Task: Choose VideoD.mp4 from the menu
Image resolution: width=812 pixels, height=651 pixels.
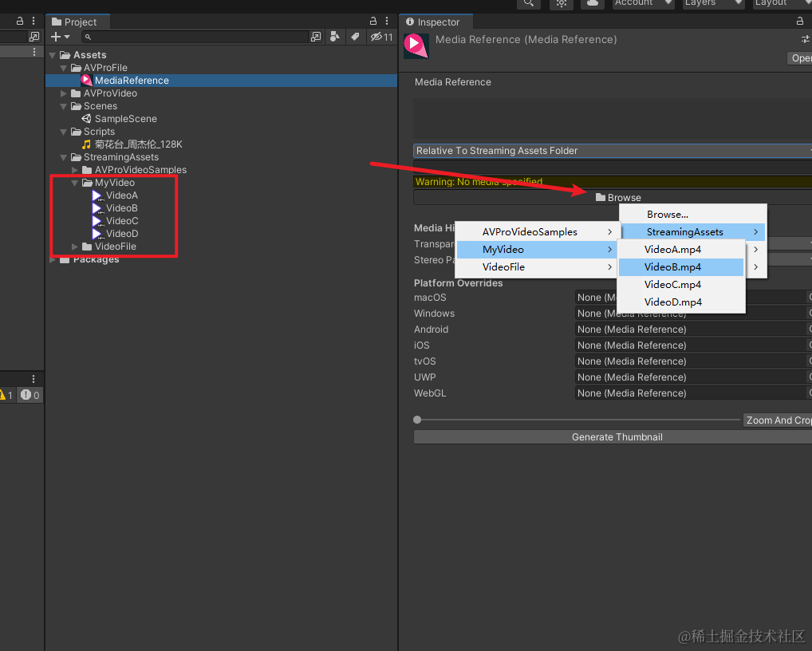Action: [681, 302]
